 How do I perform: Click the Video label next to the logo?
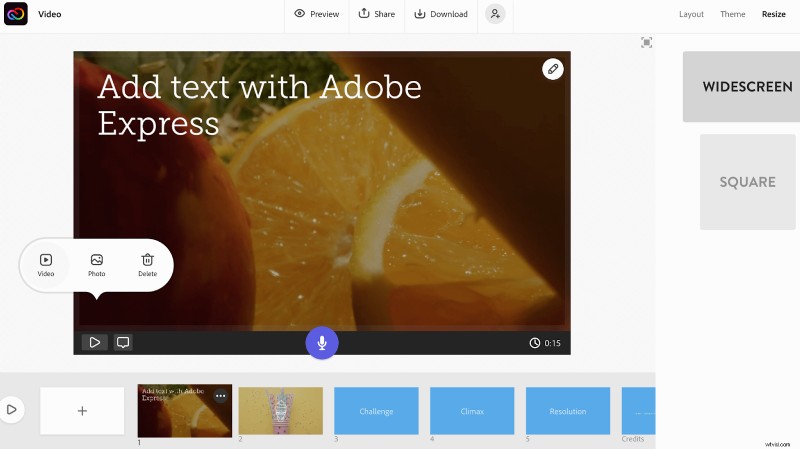49,14
